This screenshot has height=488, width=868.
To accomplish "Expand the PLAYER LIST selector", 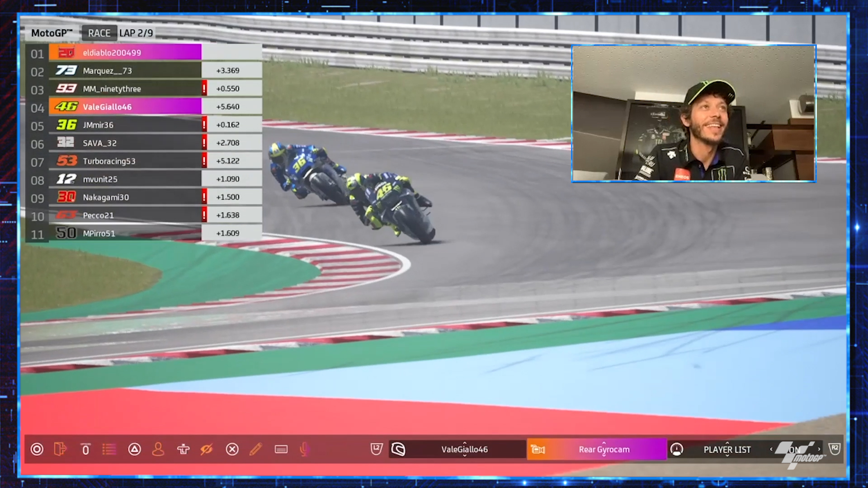I will tap(726, 449).
